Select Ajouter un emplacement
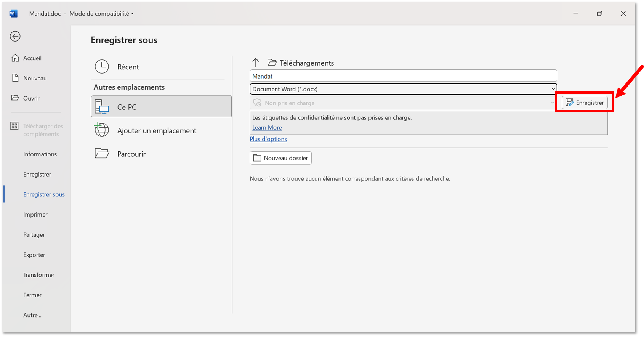The width and height of the screenshot is (644, 337). (x=161, y=130)
